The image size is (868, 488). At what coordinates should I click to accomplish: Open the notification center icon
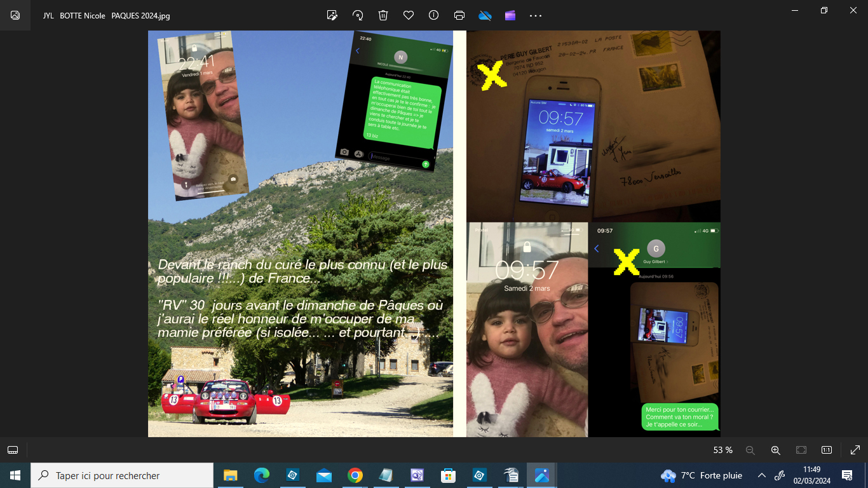pyautogui.click(x=847, y=475)
